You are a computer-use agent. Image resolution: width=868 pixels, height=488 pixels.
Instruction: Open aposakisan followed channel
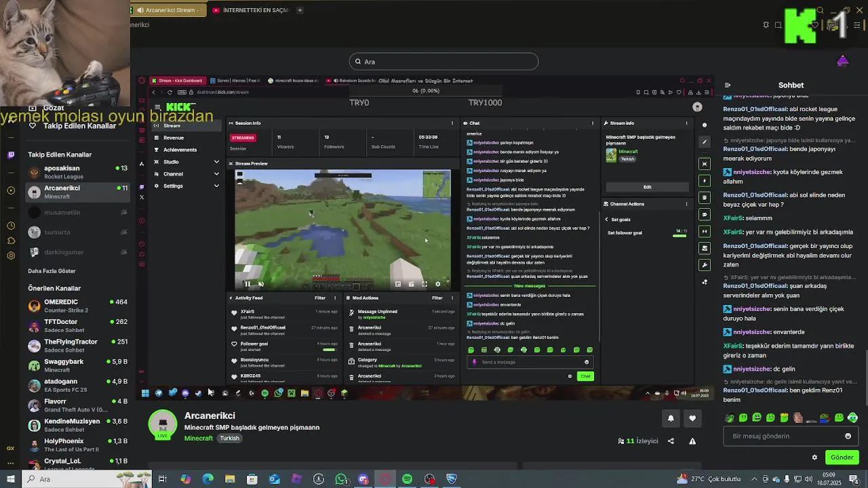pos(77,172)
